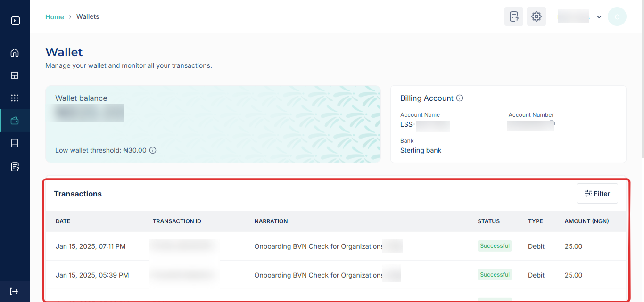The width and height of the screenshot is (644, 302).
Task: Click the info icon beside Billing Account
Action: [460, 98]
